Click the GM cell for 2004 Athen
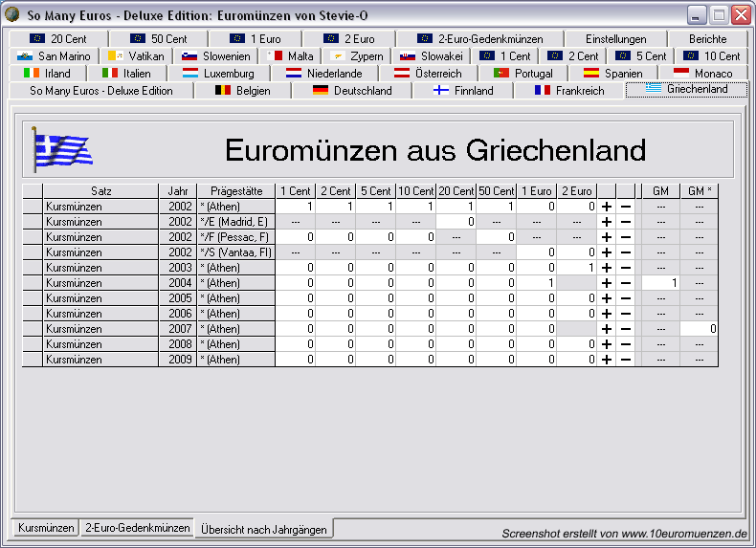 click(x=660, y=283)
